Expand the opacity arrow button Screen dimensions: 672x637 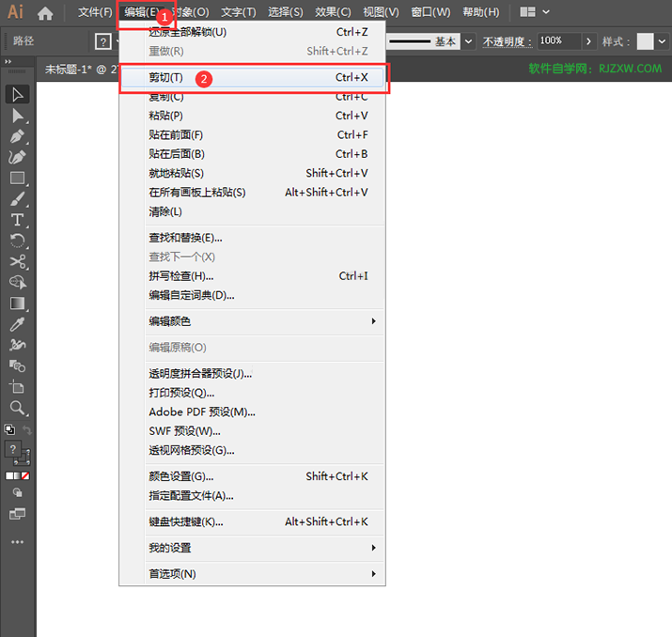(589, 41)
